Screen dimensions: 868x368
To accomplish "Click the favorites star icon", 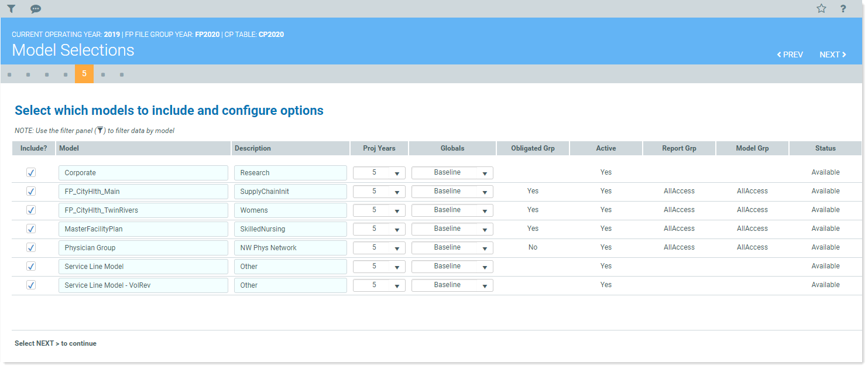I will click(x=821, y=9).
